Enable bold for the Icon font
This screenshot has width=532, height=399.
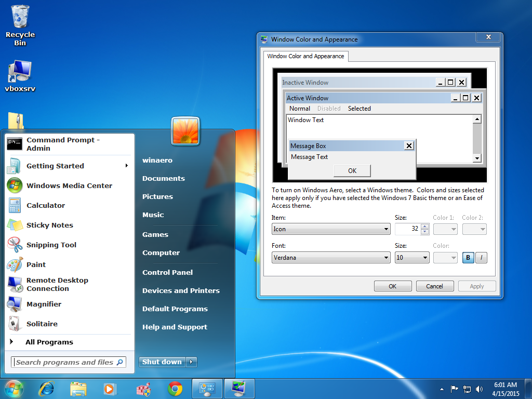[468, 257]
